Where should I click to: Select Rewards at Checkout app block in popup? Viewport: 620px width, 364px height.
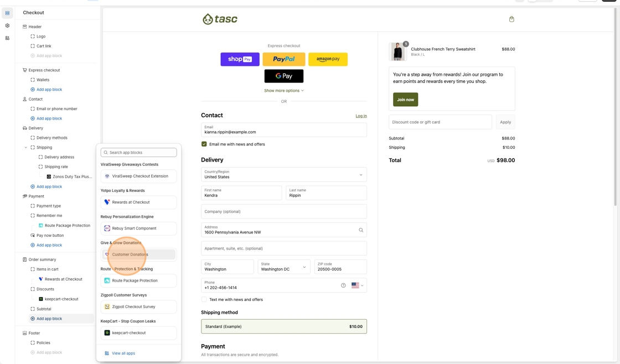138,202
